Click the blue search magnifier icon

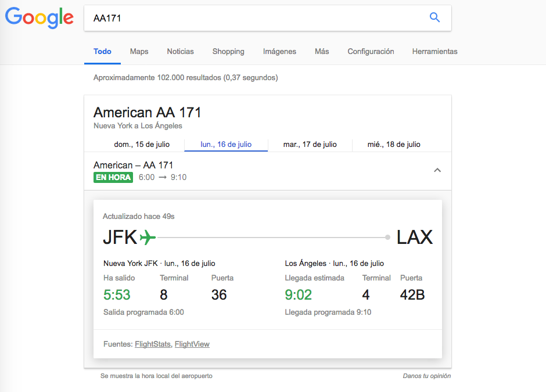point(434,17)
